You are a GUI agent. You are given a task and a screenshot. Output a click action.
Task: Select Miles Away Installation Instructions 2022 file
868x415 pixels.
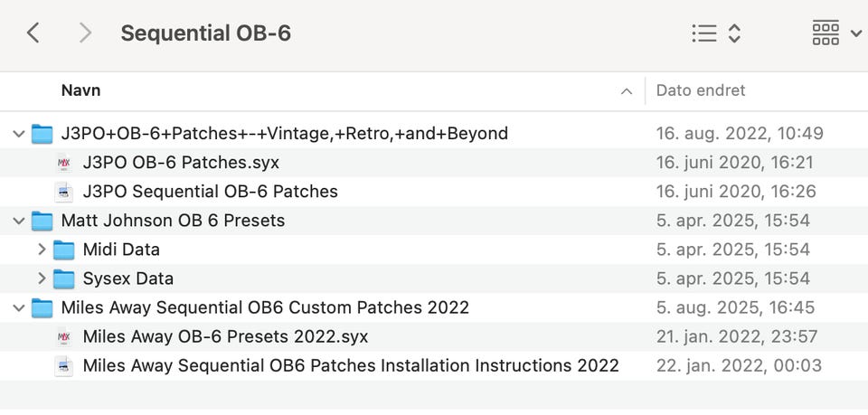pos(350,366)
